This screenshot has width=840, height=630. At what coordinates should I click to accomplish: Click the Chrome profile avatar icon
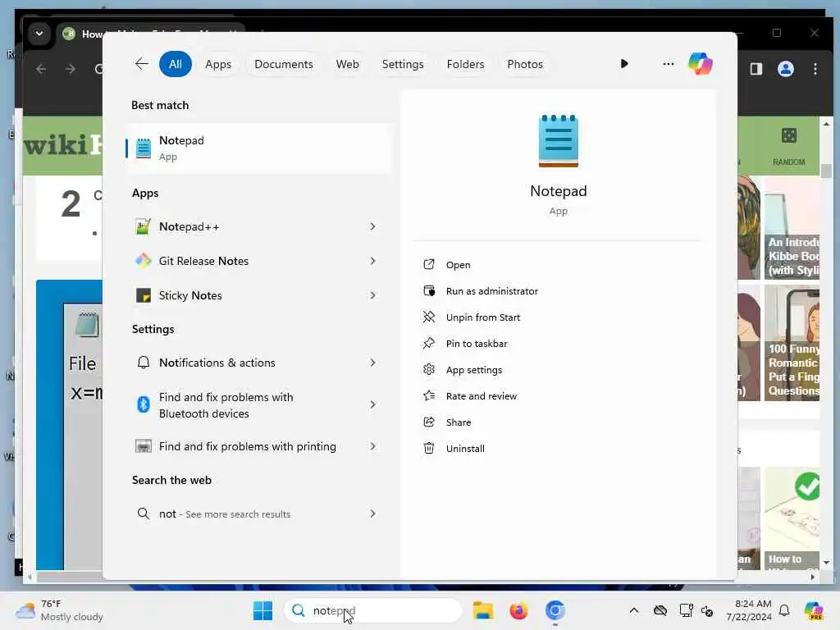point(785,69)
